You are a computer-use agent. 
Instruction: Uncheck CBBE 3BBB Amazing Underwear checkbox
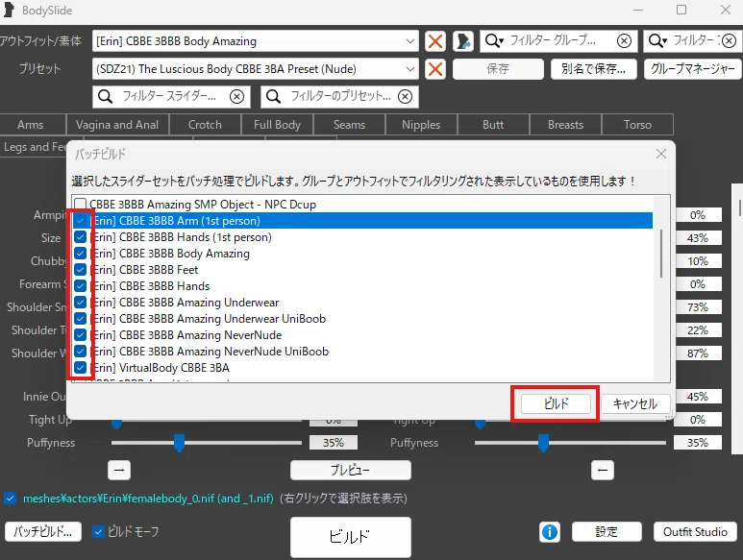(x=81, y=302)
